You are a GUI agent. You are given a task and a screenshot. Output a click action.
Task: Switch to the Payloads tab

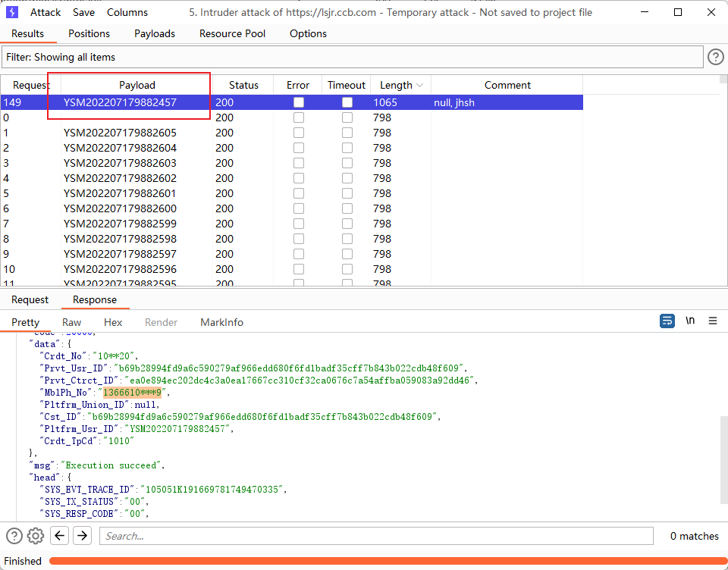point(155,33)
